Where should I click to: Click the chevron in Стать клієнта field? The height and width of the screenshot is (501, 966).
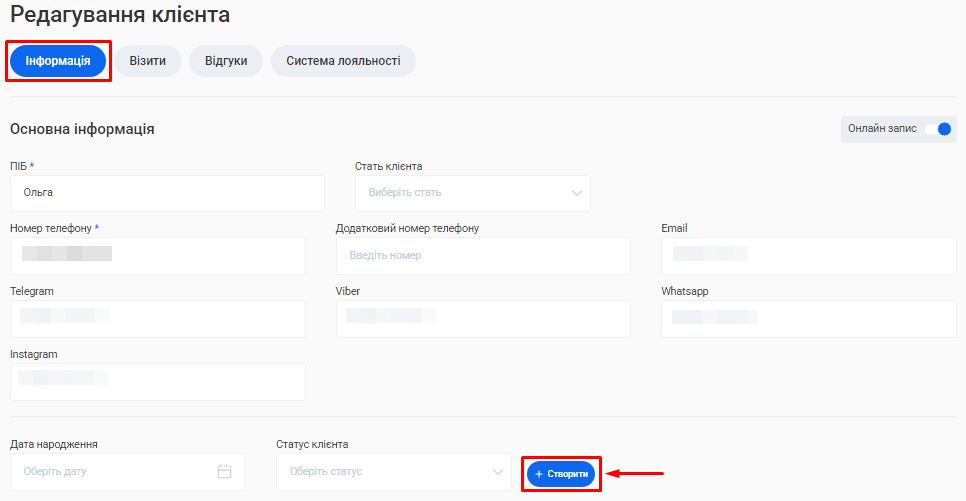[577, 193]
